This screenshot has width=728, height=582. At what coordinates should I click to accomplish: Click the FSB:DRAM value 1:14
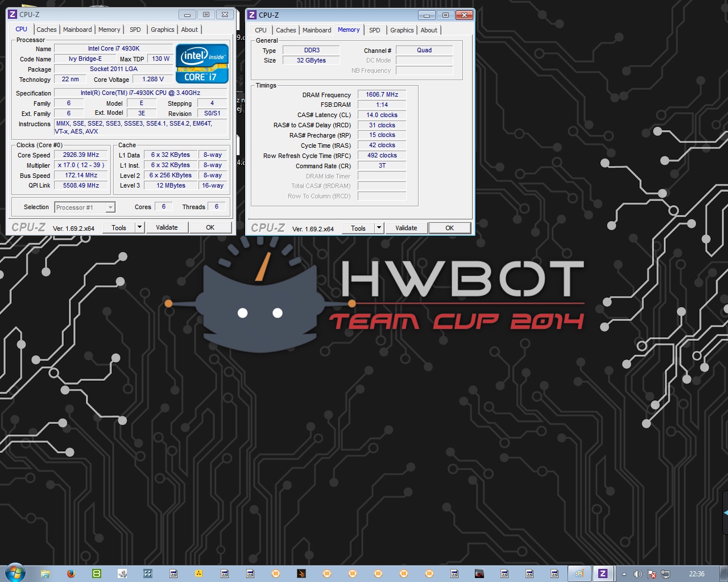tap(382, 105)
